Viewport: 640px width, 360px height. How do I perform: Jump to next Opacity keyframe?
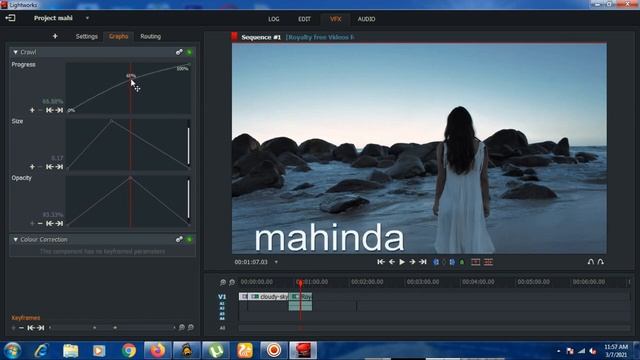click(59, 224)
